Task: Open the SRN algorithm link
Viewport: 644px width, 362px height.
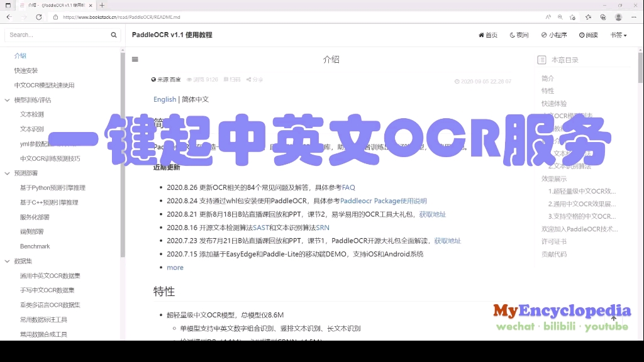Action: tap(323, 228)
